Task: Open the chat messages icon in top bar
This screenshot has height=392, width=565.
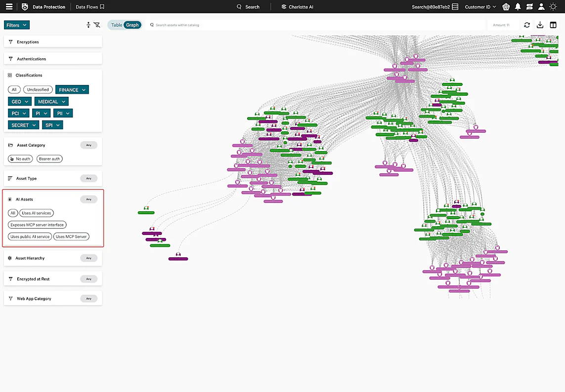Action: (529, 6)
